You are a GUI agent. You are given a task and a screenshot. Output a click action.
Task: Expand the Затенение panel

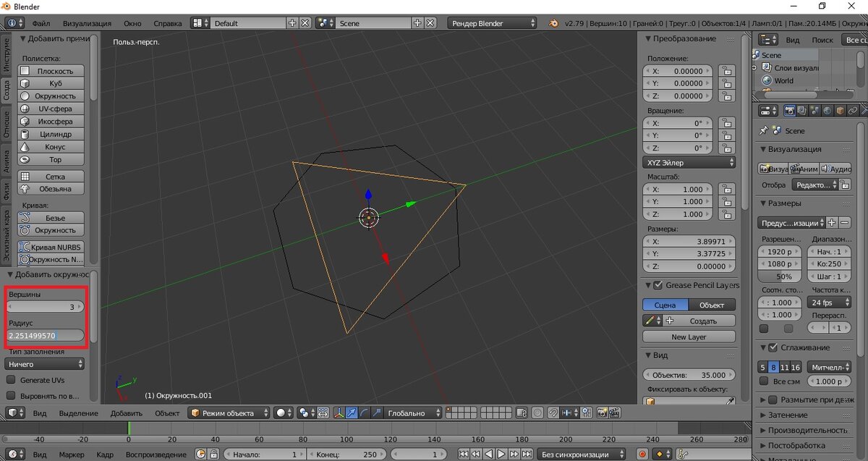point(788,415)
